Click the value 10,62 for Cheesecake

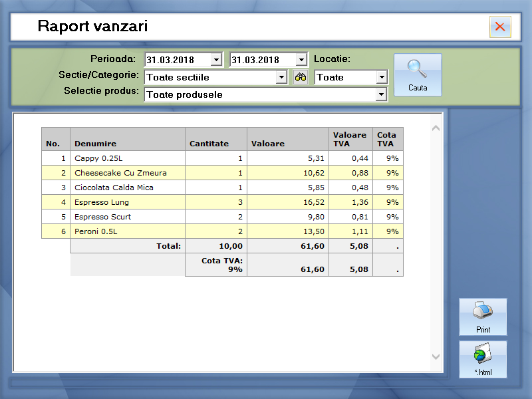tap(314, 173)
